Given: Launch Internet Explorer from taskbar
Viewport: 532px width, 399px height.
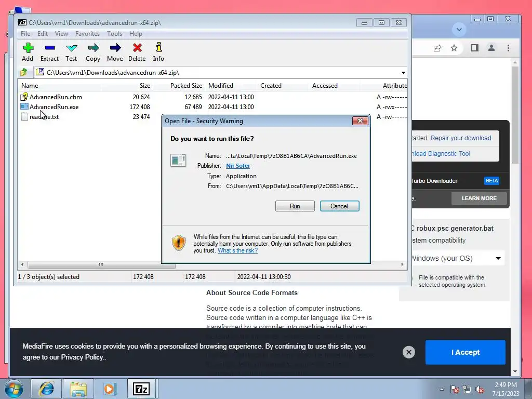Looking at the screenshot, I should pos(46,389).
